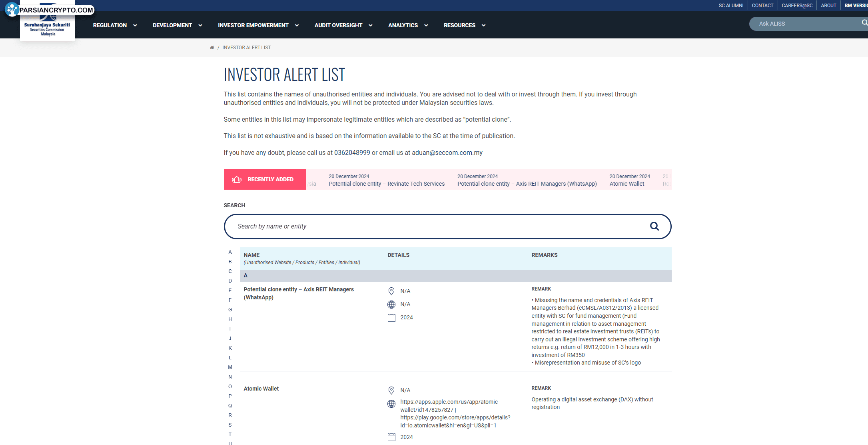Jump to letter F in the index
Image resolution: width=868 pixels, height=445 pixels.
coord(230,300)
